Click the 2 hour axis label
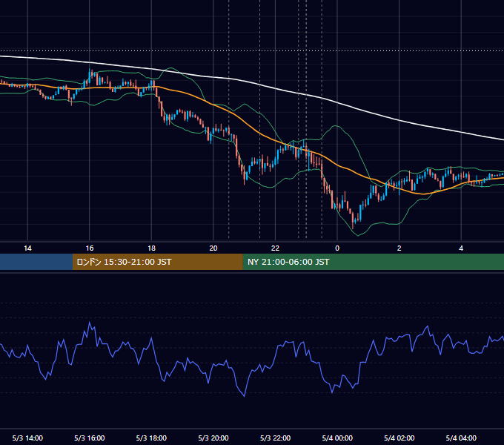This screenshot has height=445, width=504. 399,248
